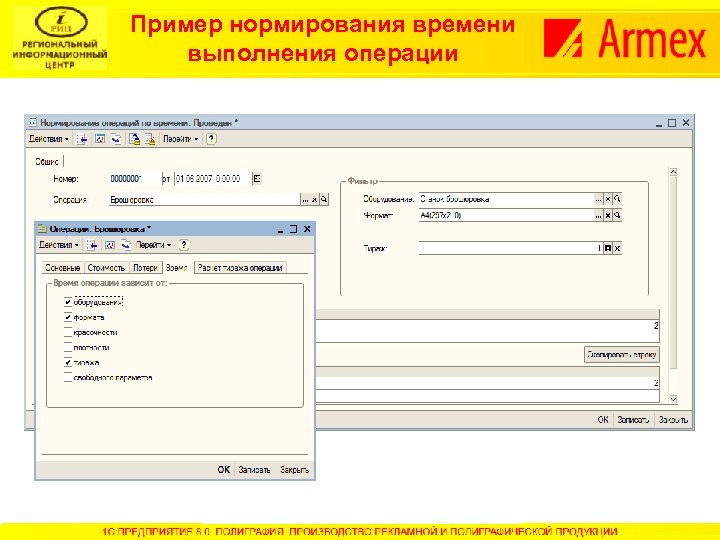This screenshot has width=720, height=540.
Task: Open ellipsis selection button of Формат field
Action: coord(598,215)
